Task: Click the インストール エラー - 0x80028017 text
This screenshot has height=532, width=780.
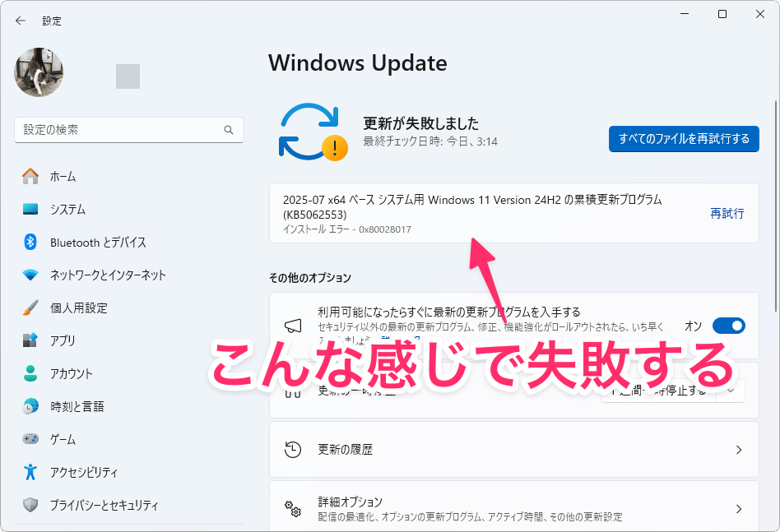Action: pos(347,229)
